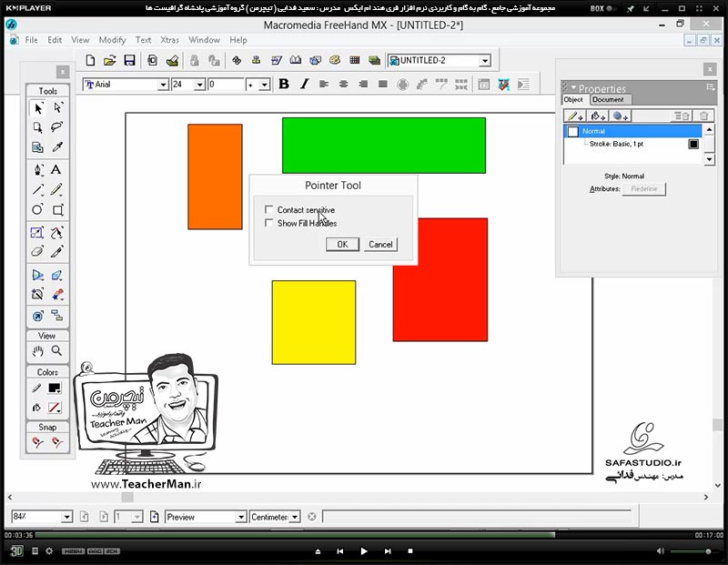Click the black stroke swatch in Properties
The image size is (728, 565).
tap(693, 144)
